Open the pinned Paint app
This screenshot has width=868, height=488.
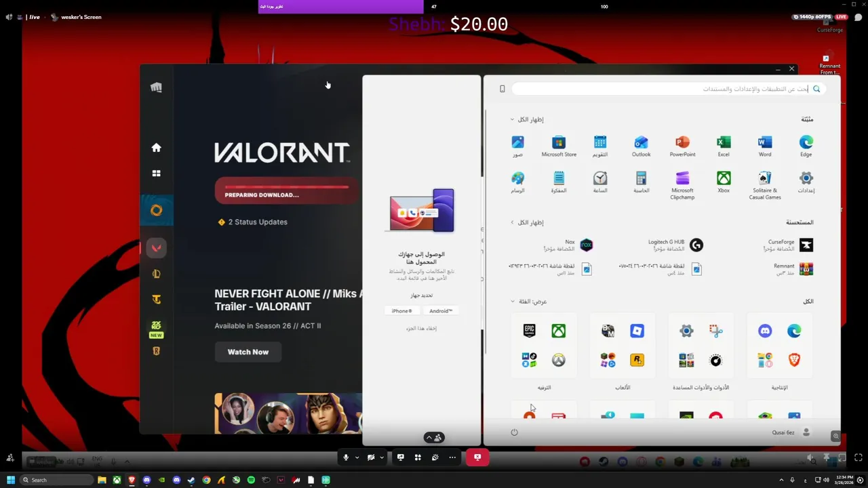517,182
